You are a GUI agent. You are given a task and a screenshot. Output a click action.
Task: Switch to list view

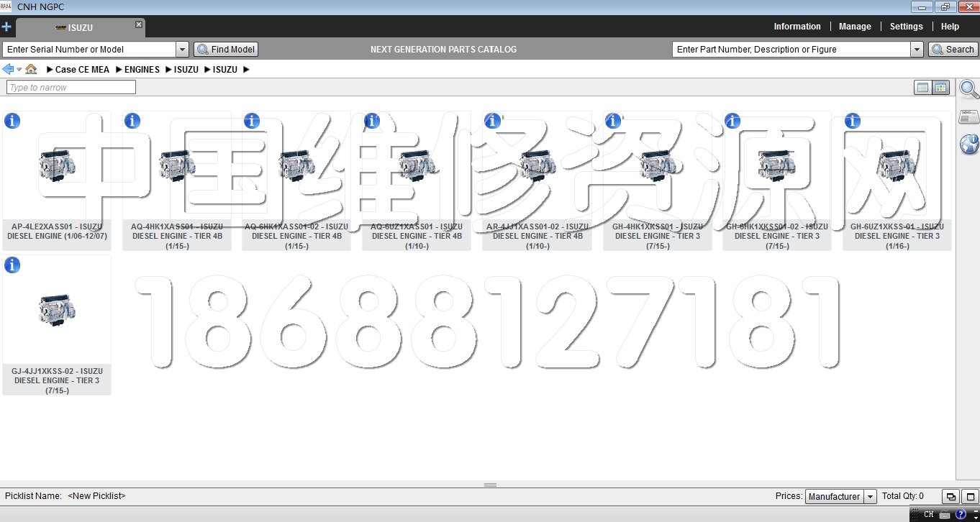(x=922, y=88)
